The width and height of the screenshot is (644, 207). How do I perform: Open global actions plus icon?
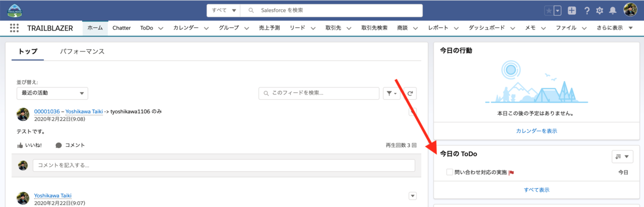pyautogui.click(x=572, y=10)
